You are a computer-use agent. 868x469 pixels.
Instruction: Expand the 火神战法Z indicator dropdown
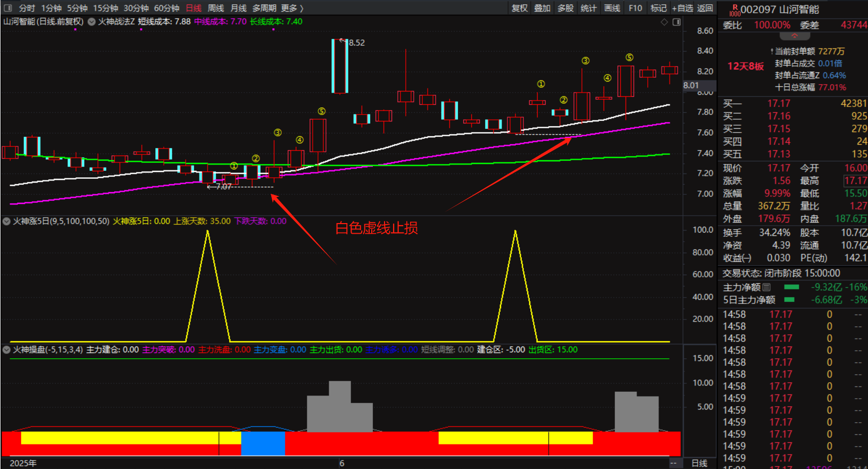[x=91, y=22]
